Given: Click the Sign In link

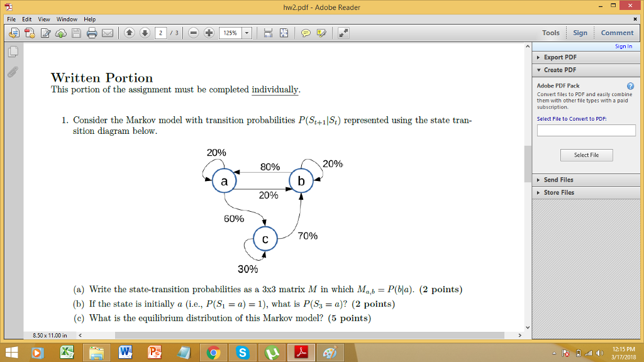Looking at the screenshot, I should click(x=623, y=45).
